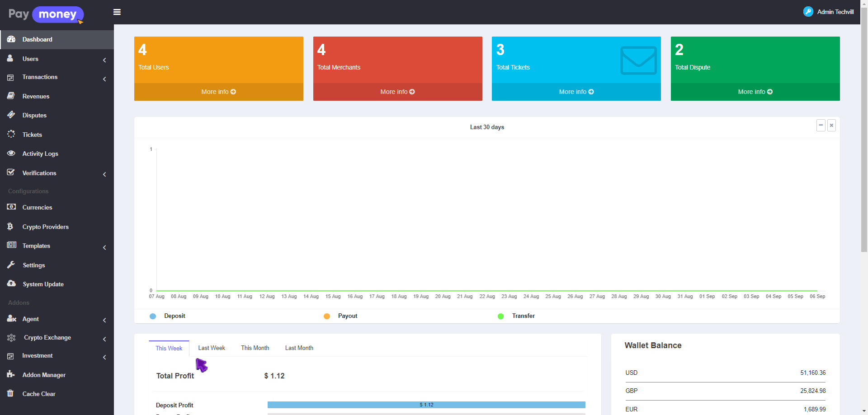Click the Crypto Providers bitcoin icon
This screenshot has width=868, height=415.
click(x=10, y=226)
